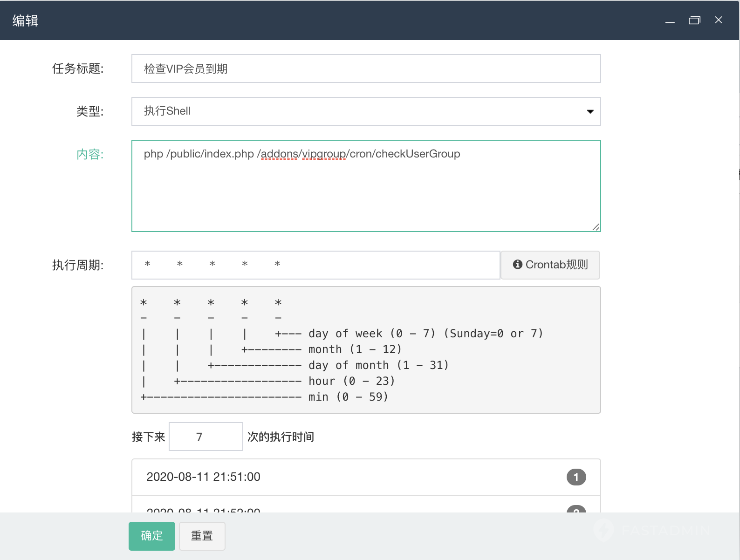Maximize the 编辑 dialog window
Screen dimensions: 740x560
[x=694, y=20]
